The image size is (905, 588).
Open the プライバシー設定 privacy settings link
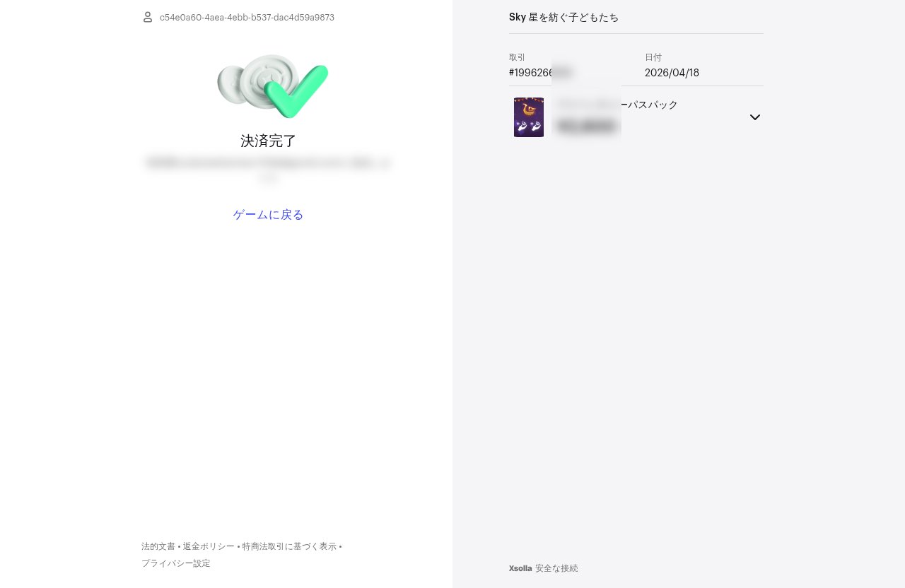[x=176, y=563]
